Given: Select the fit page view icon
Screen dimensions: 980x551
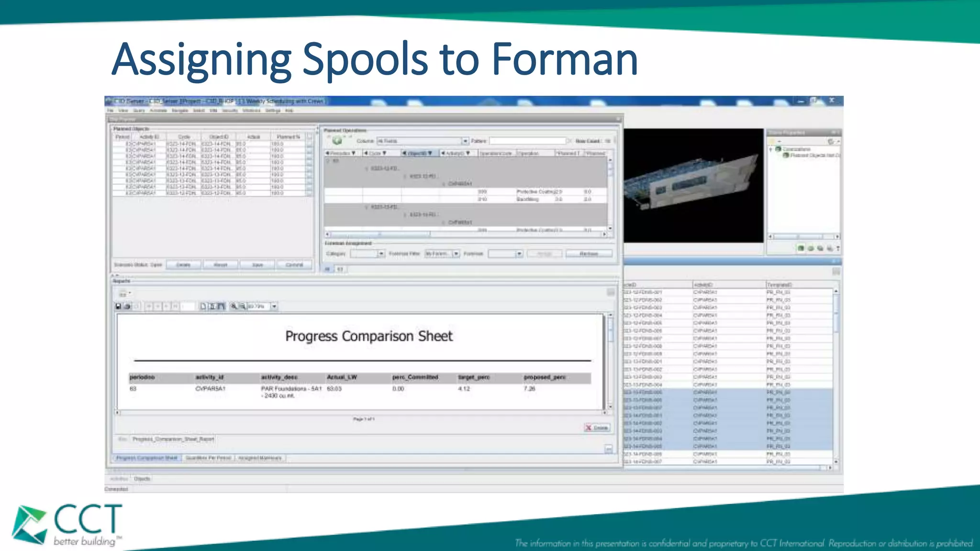Looking at the screenshot, I should click(x=212, y=306).
